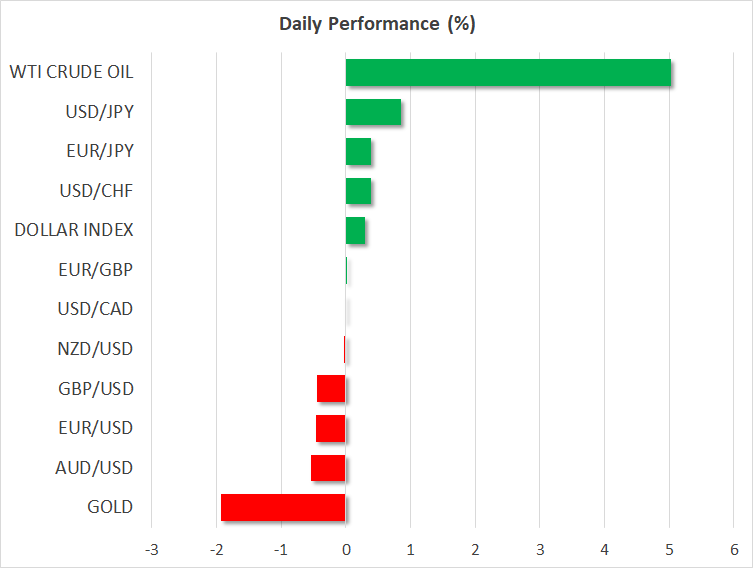Select the green WTI Crude Oil bar
Screen dimensions: 753x568
click(x=508, y=73)
